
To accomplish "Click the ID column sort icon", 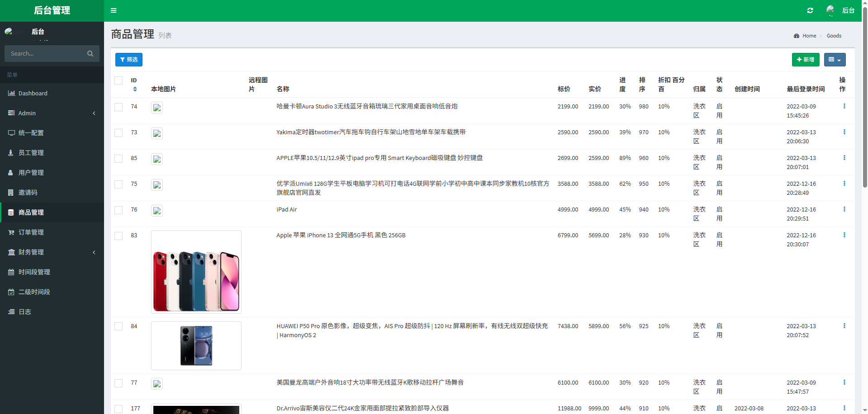I will [x=135, y=89].
